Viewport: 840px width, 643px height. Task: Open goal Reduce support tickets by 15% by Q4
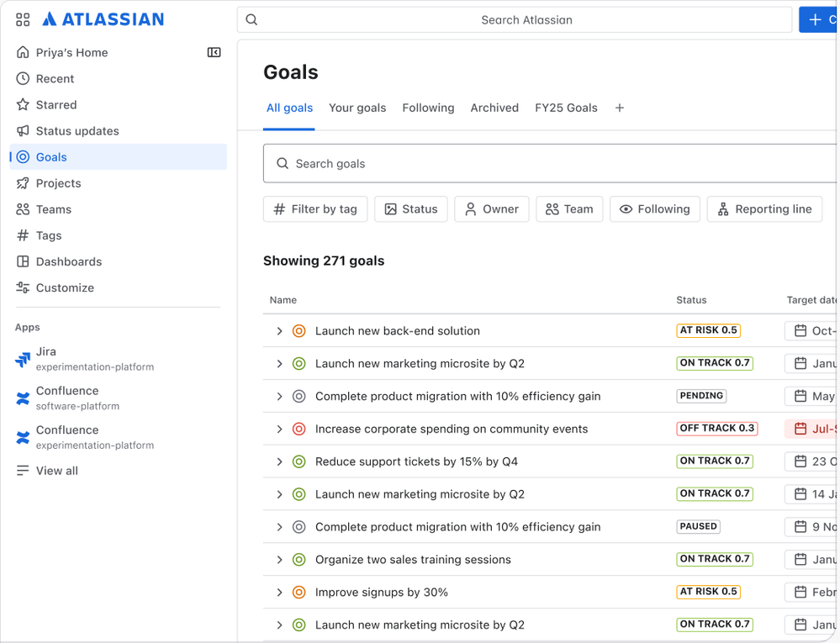416,461
